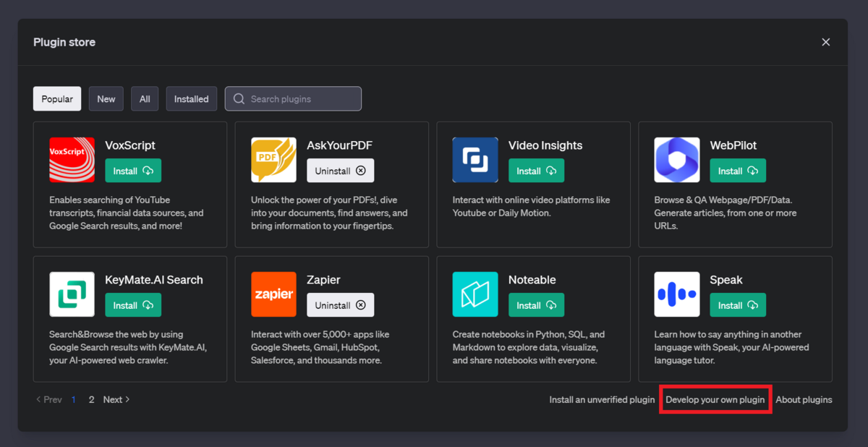Screen dimensions: 868x447
Task: Click Noteable's notebooks description
Action: pos(529,347)
